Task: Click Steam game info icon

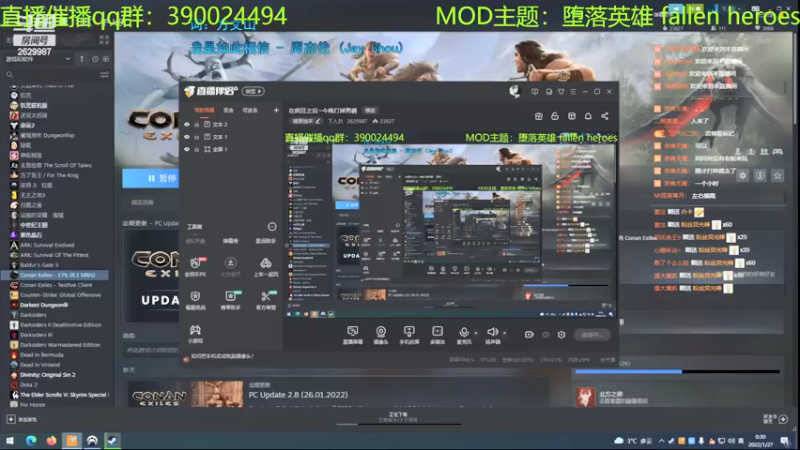Action: point(760,176)
